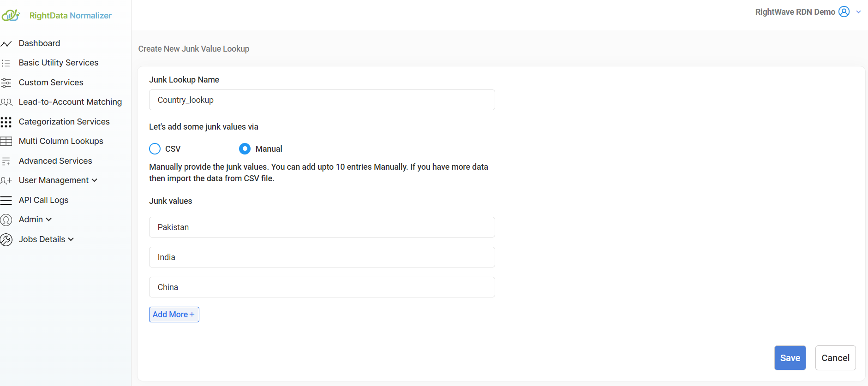The height and width of the screenshot is (386, 868).
Task: Save the junk value lookup
Action: pyautogui.click(x=790, y=358)
